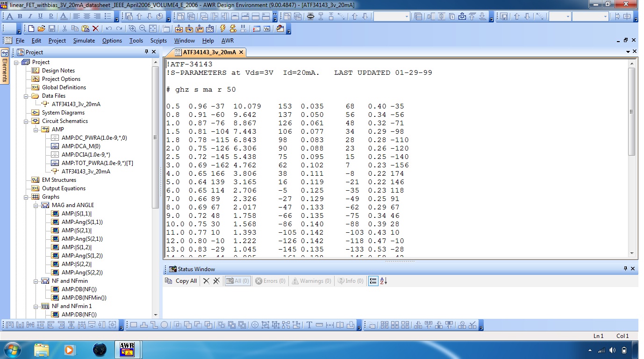Toggle the Warnings (0) status filter
Screen dimensions: 644x359
coord(311,281)
